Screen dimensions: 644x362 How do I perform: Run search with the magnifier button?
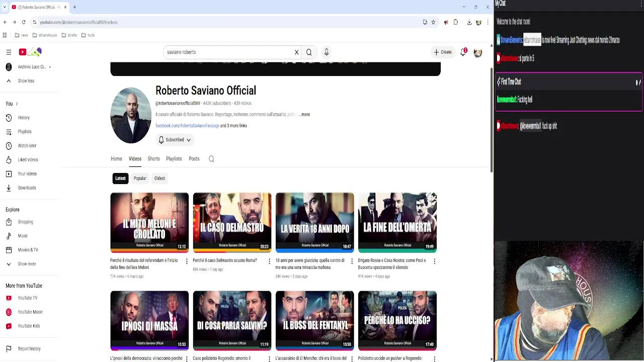[309, 52]
